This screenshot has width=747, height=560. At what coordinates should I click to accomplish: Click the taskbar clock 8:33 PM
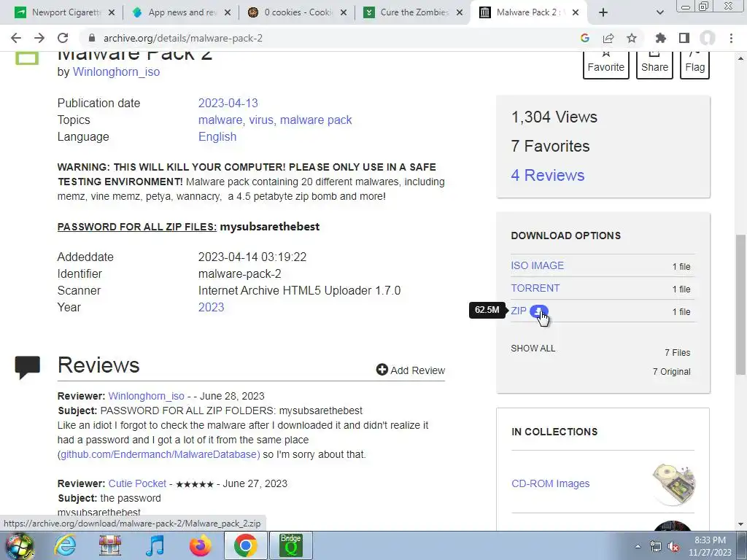[x=710, y=540]
